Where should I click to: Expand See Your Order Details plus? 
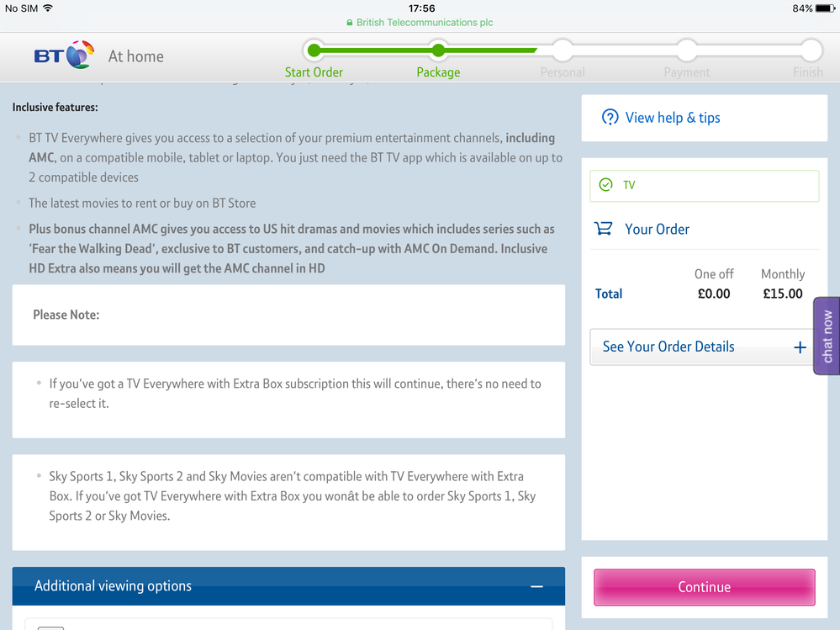click(x=800, y=347)
